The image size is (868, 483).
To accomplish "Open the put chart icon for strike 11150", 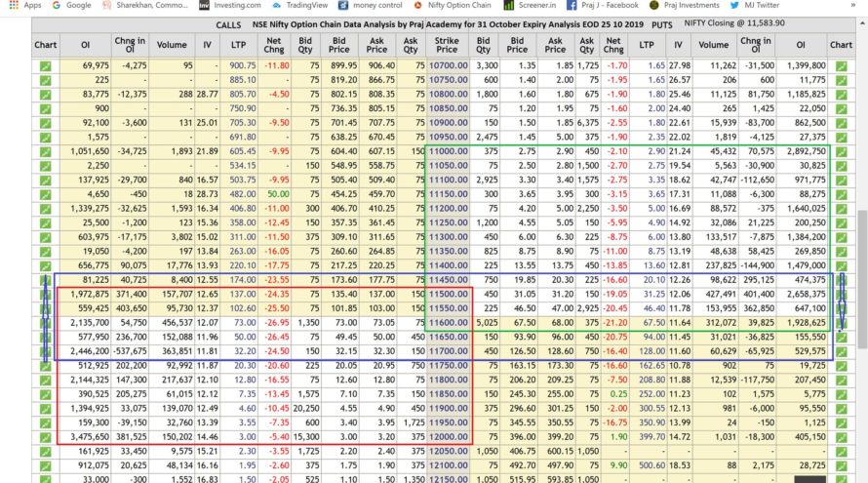I will click(x=842, y=194).
